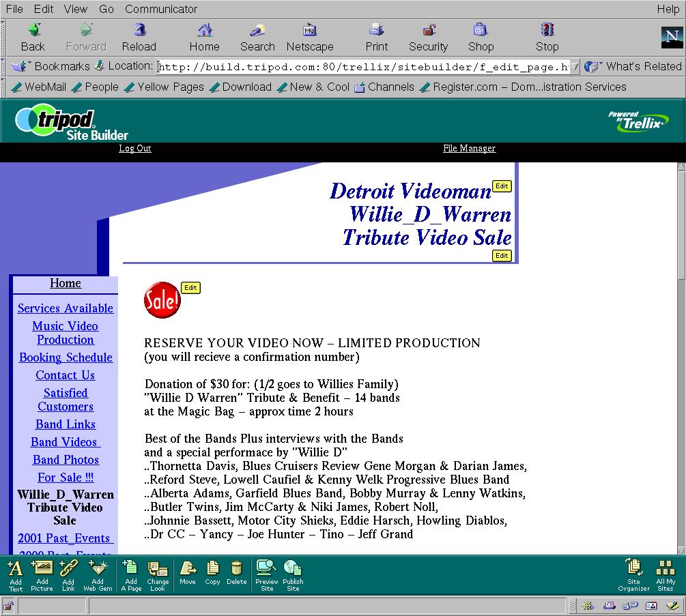Select the Move tool

188,572
